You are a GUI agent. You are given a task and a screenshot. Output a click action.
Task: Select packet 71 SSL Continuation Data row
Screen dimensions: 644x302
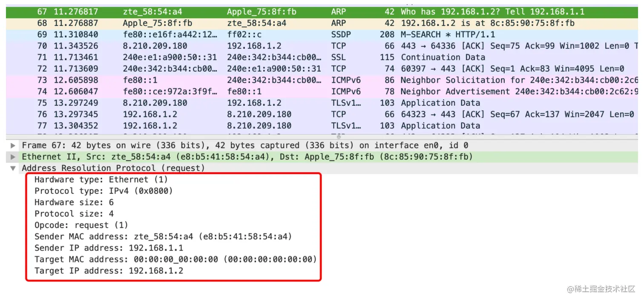click(322, 57)
